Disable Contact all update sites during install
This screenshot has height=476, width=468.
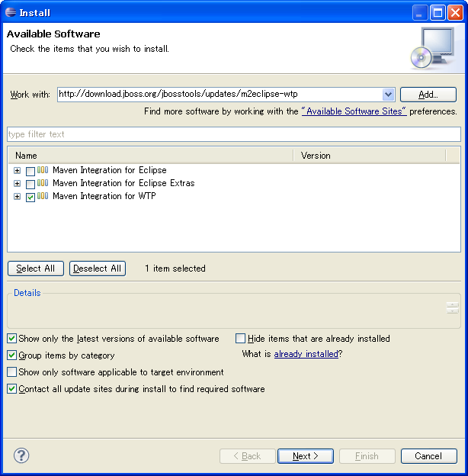coord(12,388)
